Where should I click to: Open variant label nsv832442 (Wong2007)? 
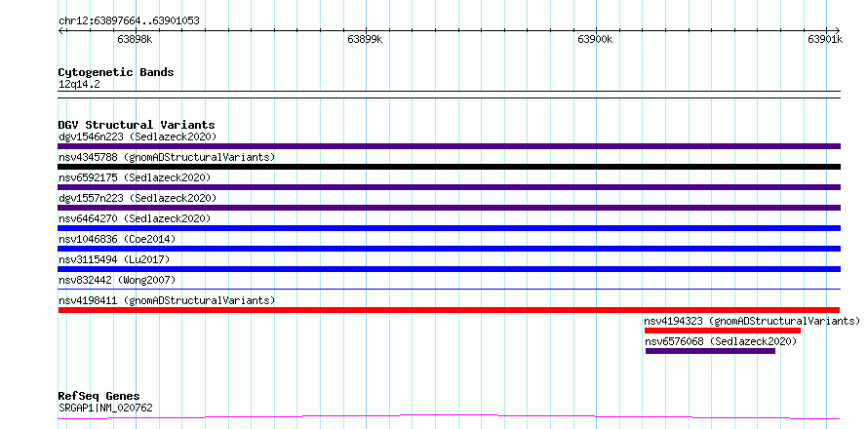(117, 280)
